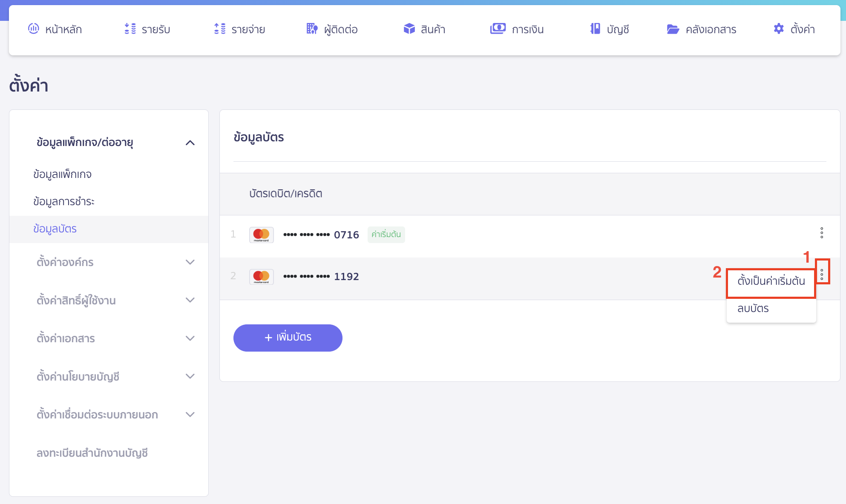Click the รายรับ income icon
Image resolution: width=846 pixels, height=504 pixels.
(x=130, y=29)
